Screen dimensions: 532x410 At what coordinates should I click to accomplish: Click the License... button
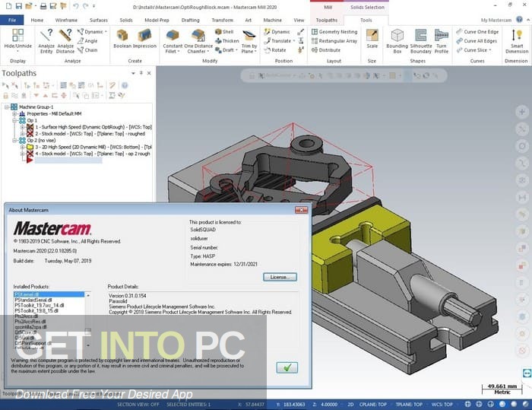tap(280, 277)
